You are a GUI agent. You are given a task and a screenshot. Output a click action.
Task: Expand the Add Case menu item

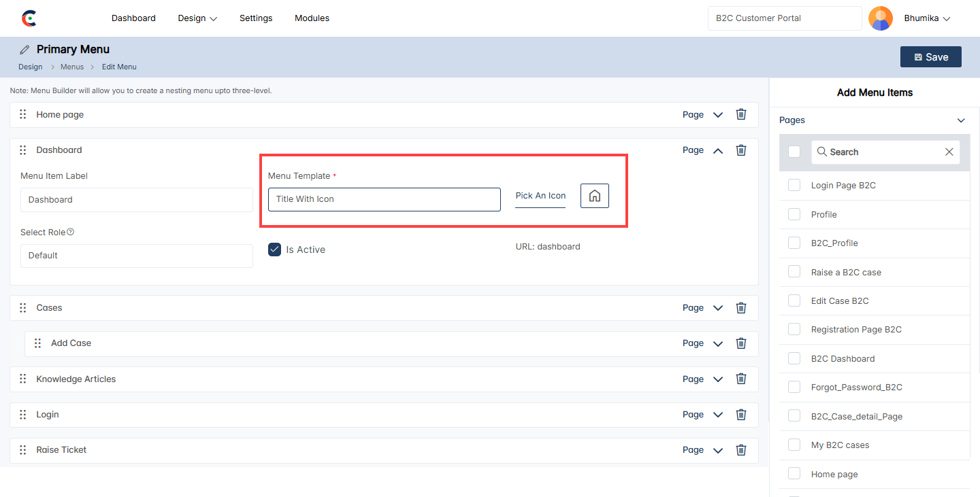(717, 343)
